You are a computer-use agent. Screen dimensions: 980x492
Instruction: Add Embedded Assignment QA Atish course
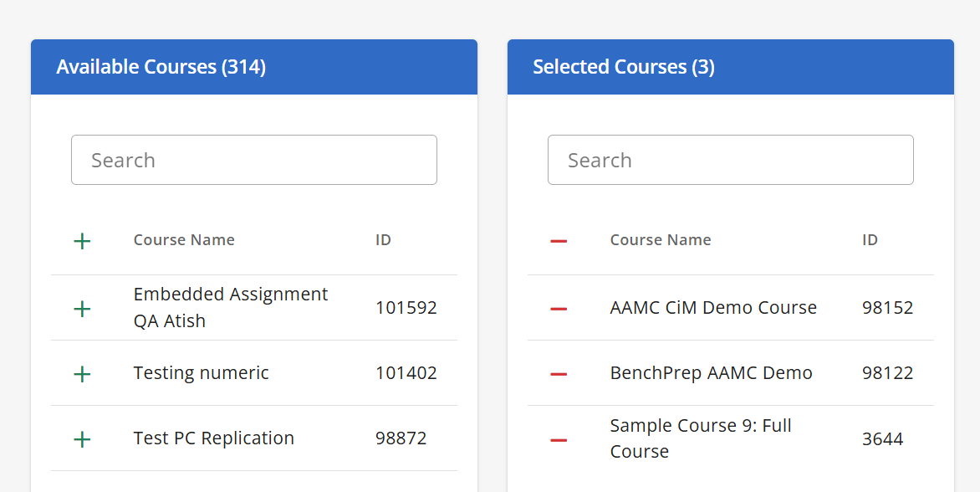[x=82, y=309]
